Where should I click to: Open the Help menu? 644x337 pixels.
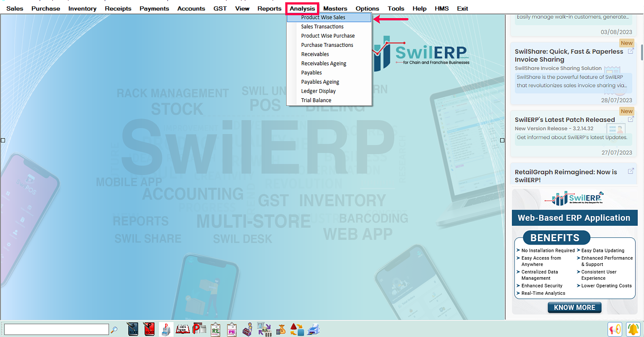coord(419,8)
